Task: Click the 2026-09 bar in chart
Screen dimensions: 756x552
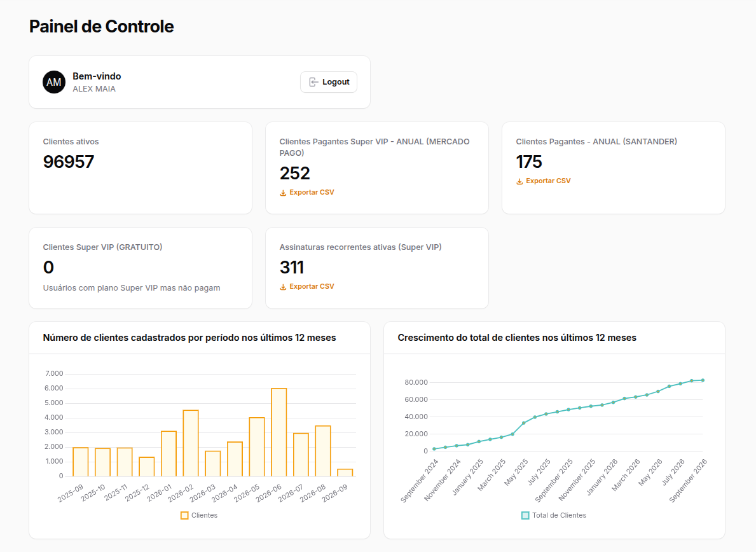Action: pyautogui.click(x=345, y=473)
